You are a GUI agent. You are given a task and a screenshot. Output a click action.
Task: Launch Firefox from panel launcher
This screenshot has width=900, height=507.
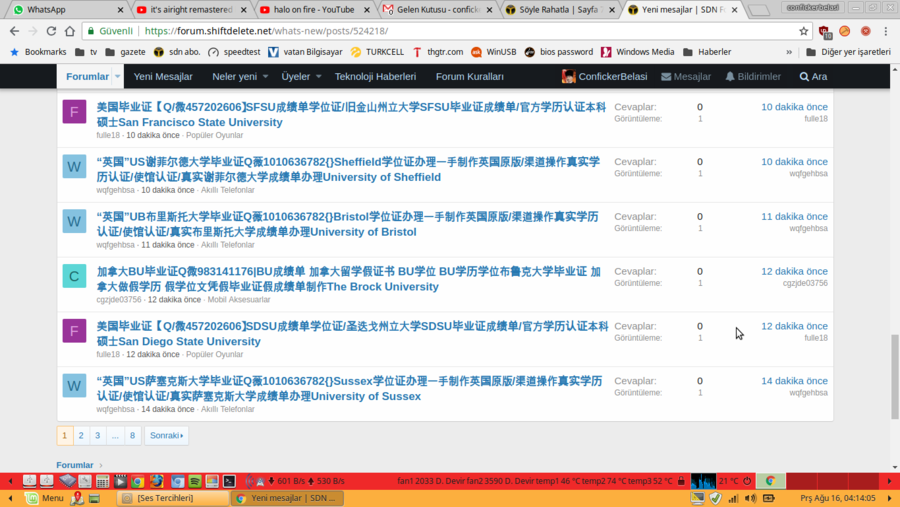(x=157, y=481)
